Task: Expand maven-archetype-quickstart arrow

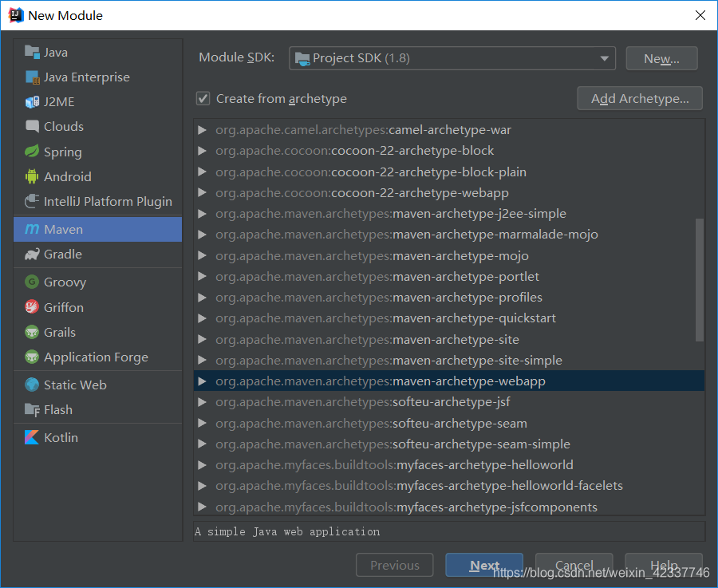Action: [202, 318]
